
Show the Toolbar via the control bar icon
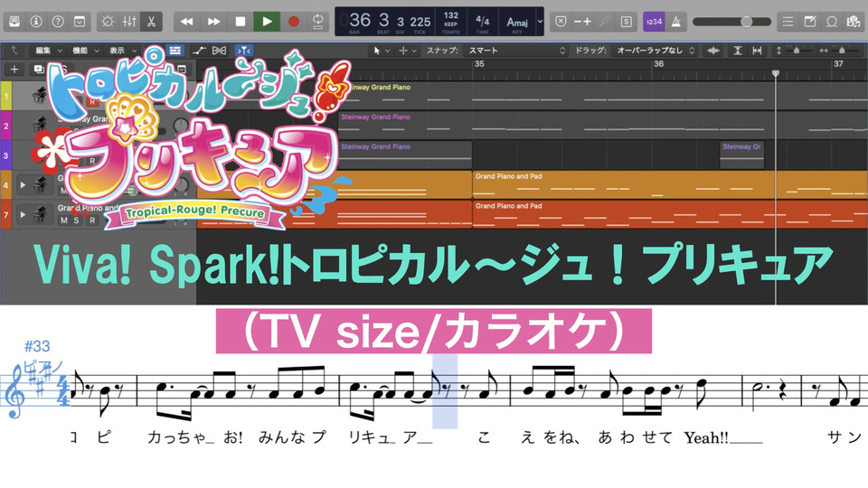pyautogui.click(x=80, y=22)
